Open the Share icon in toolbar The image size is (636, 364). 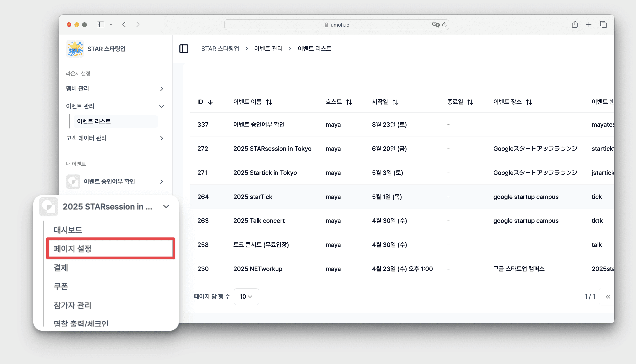(x=574, y=24)
